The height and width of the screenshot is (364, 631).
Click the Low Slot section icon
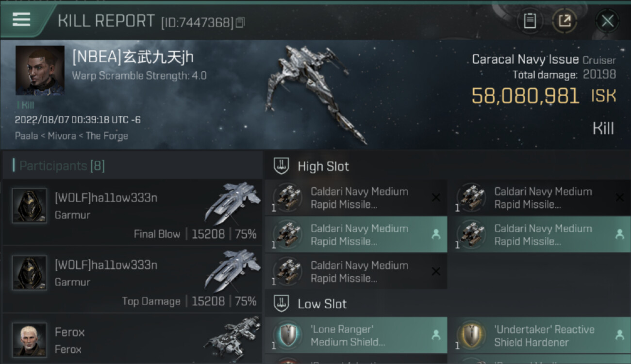282,304
